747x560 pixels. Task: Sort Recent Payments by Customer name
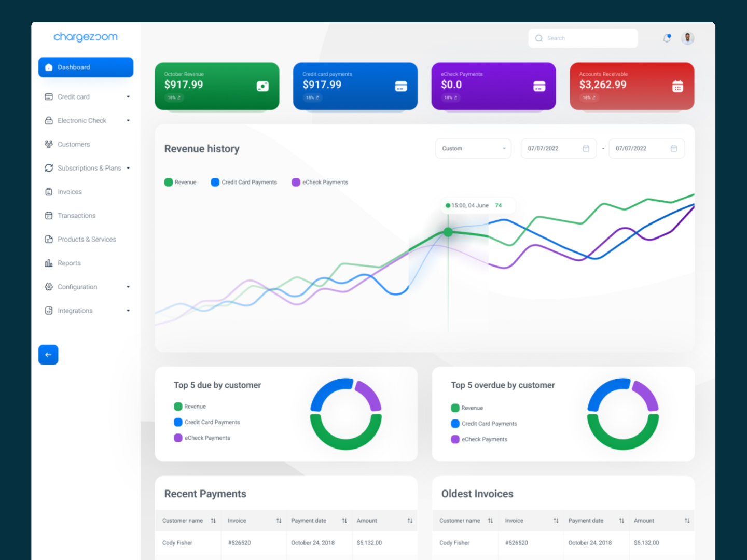pos(213,521)
